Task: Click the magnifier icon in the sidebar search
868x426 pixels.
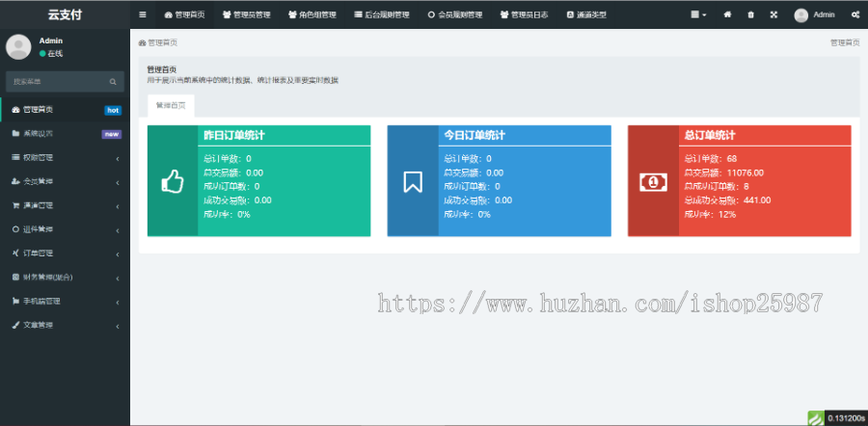Action: pos(113,82)
